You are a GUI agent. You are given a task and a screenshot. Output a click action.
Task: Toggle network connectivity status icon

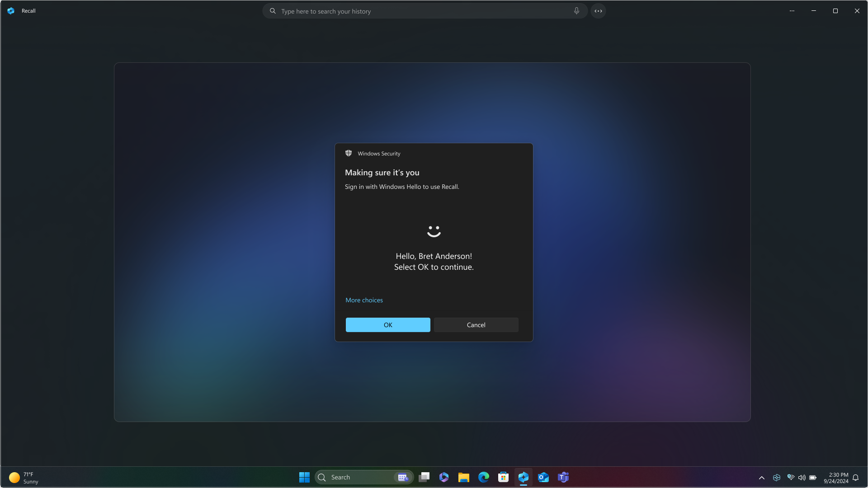click(x=791, y=477)
